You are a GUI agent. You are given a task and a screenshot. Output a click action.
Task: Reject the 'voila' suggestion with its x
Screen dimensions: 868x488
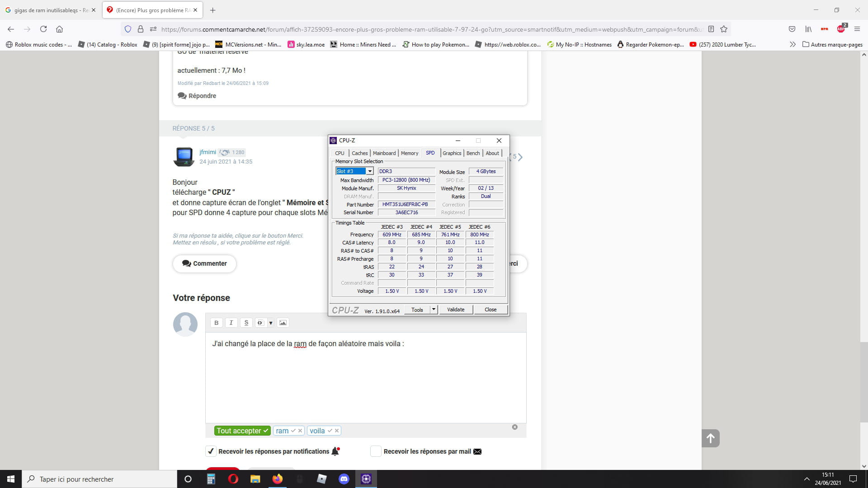click(x=337, y=431)
